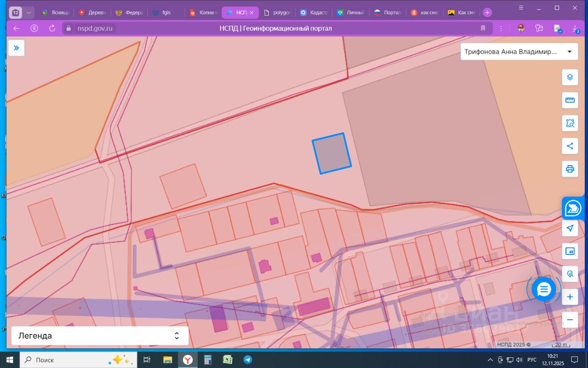Switch to the polygon tab
This screenshot has width=588, height=368.
[x=277, y=13]
